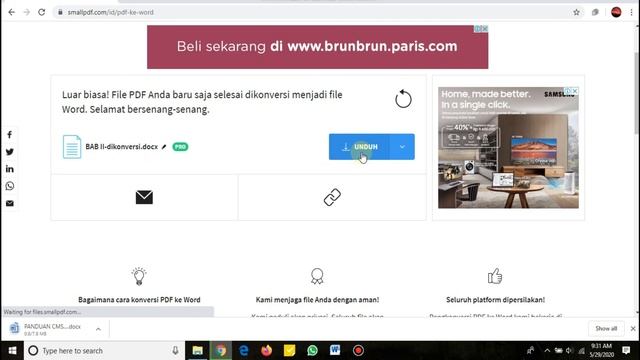Share the page on Twitter
This screenshot has height=360, width=640.
(x=10, y=152)
